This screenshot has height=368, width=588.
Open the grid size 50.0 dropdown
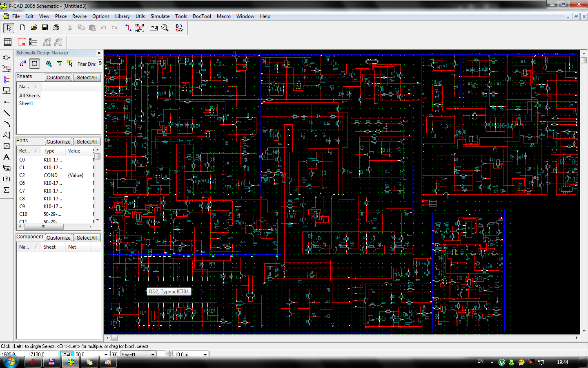106,354
